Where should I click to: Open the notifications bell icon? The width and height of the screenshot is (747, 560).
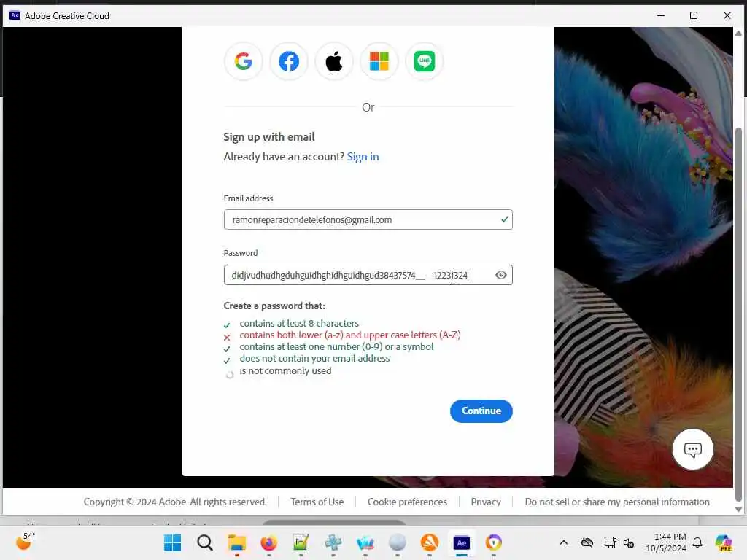[697, 542]
